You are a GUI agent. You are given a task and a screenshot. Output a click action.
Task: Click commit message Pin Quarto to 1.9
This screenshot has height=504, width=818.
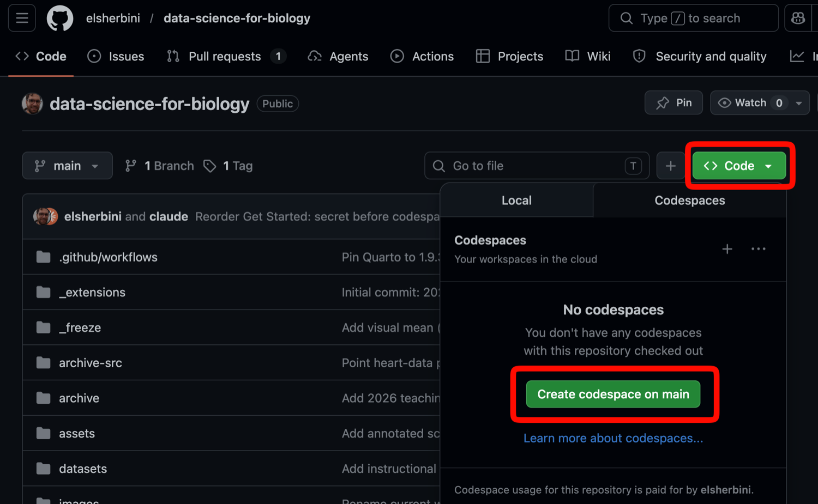390,257
